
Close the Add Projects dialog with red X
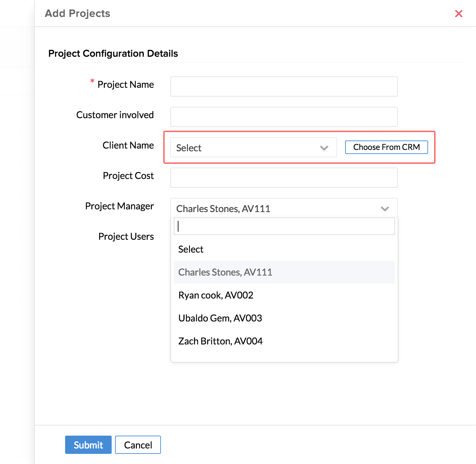tap(458, 14)
